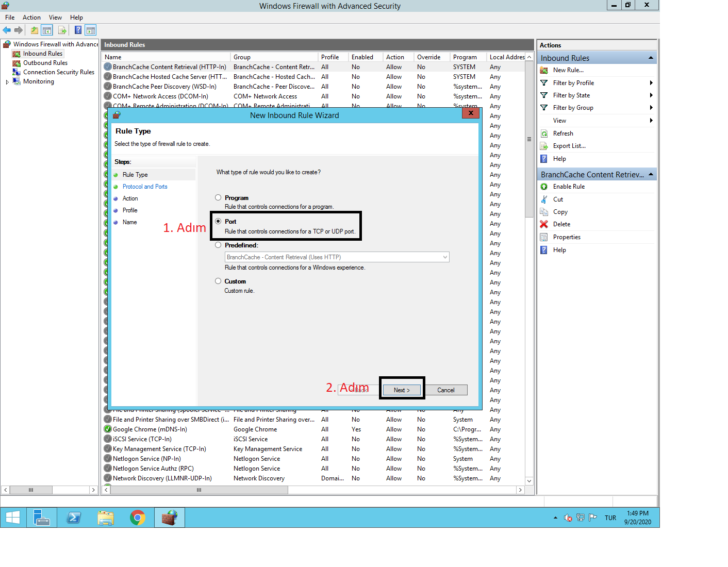Open File Explorer from the taskbar
The image size is (728, 567).
[106, 518]
